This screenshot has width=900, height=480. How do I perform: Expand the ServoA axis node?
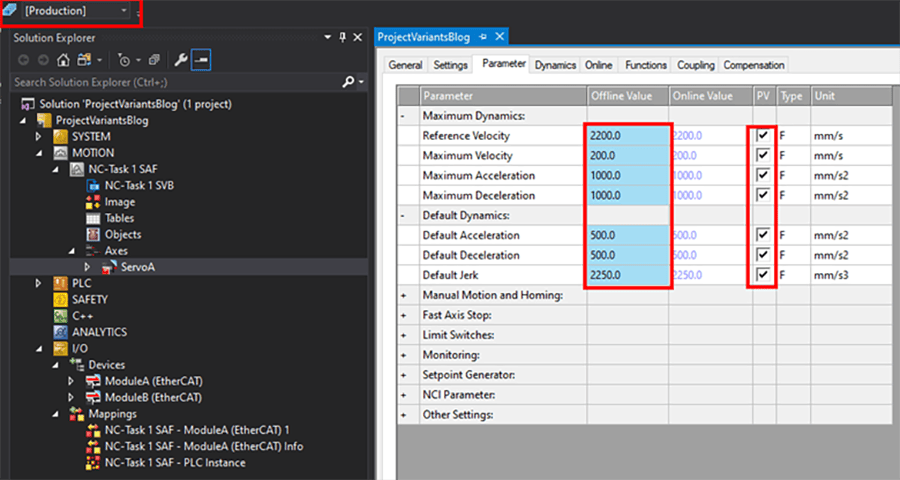[87, 267]
